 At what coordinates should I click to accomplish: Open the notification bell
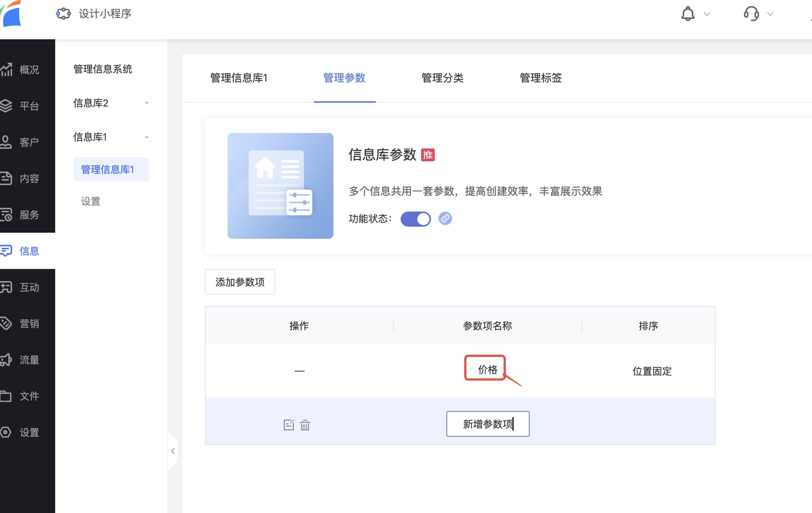point(688,14)
